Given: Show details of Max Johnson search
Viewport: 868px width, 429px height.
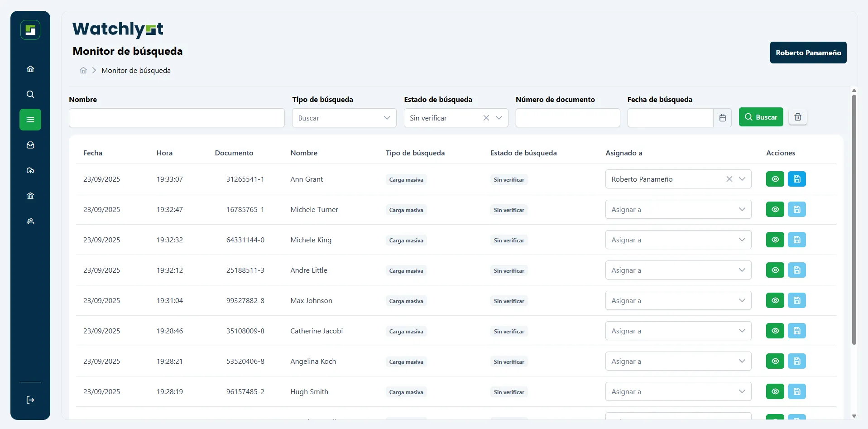Looking at the screenshot, I should (775, 300).
